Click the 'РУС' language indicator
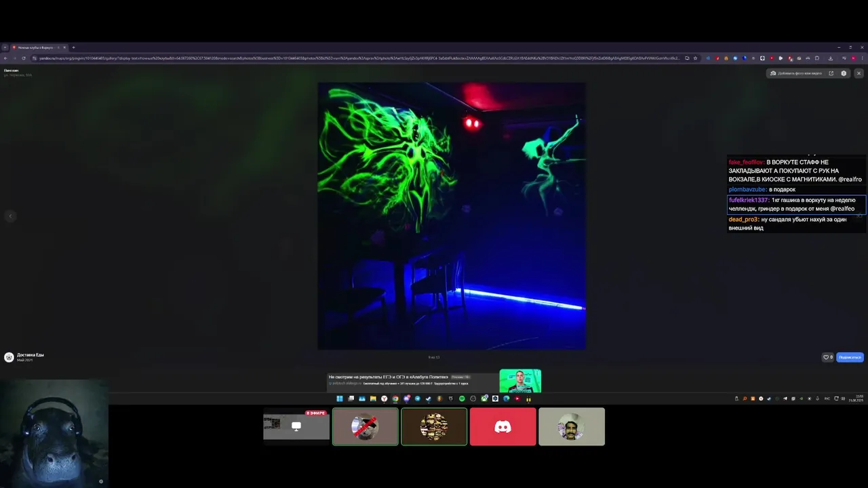Image resolution: width=868 pixels, height=488 pixels. pos(827,399)
